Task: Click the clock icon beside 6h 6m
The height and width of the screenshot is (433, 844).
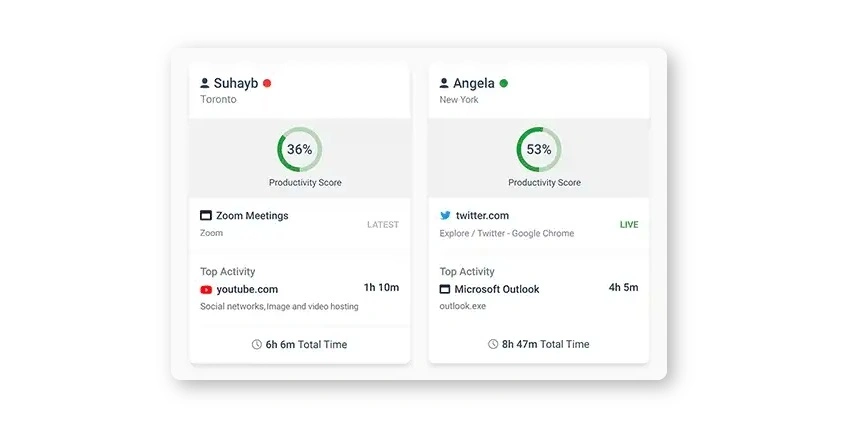Action: pyautogui.click(x=257, y=344)
